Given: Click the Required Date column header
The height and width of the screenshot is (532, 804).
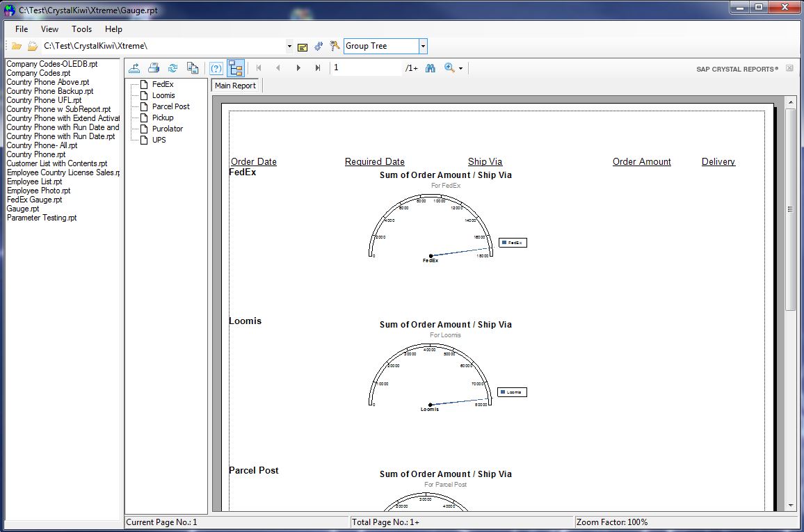Looking at the screenshot, I should [x=375, y=161].
